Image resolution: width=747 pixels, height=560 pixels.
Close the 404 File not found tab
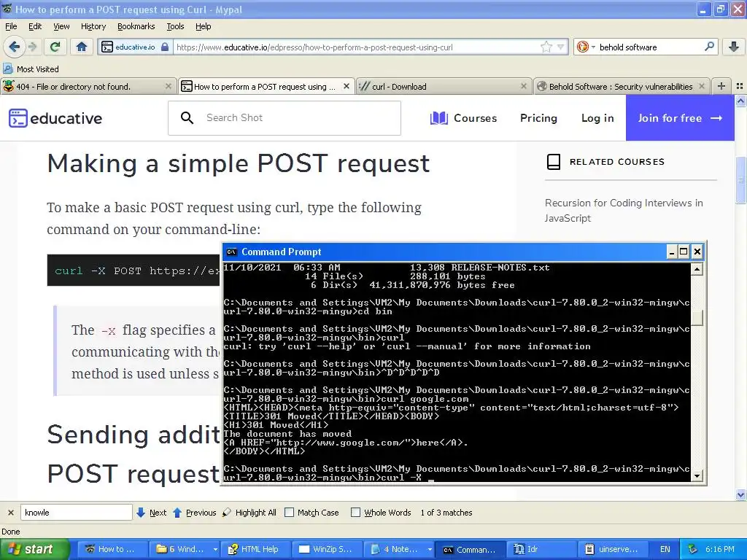point(169,86)
